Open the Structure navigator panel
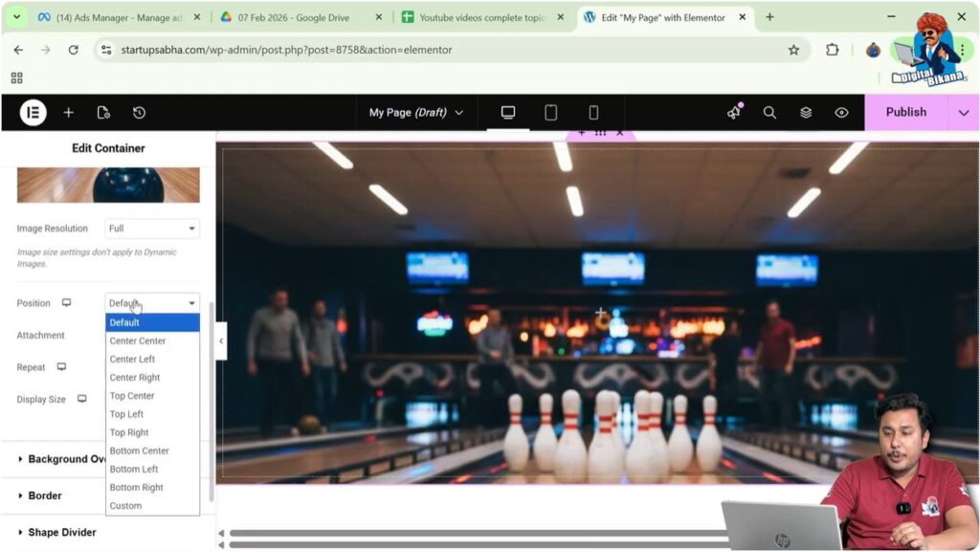The width and height of the screenshot is (980, 552). pos(805,112)
